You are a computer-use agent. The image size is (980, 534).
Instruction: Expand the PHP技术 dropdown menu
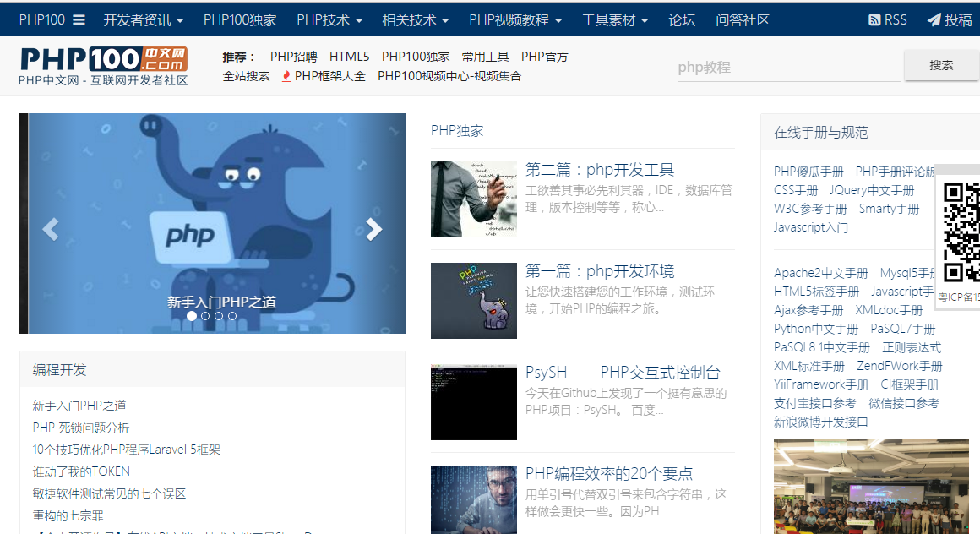coord(329,20)
